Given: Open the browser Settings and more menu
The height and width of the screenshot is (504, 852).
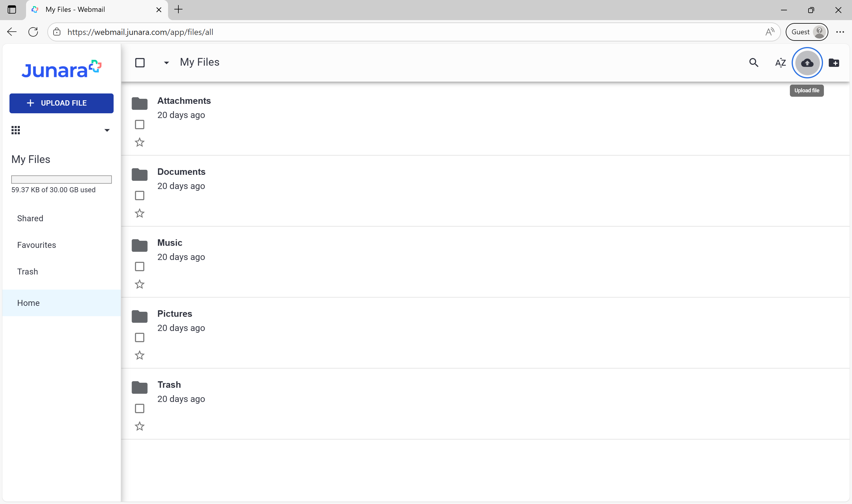Looking at the screenshot, I should [840, 32].
